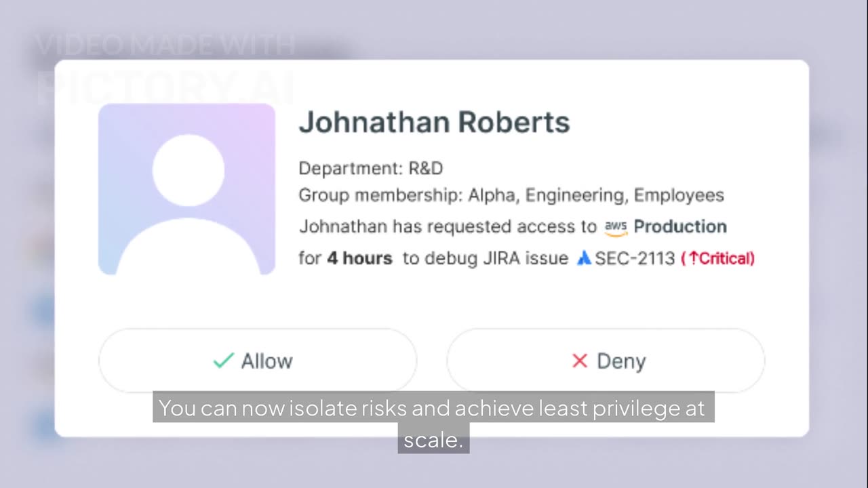This screenshot has width=868, height=488.
Task: Click the red Critical priority tag
Action: (x=722, y=258)
